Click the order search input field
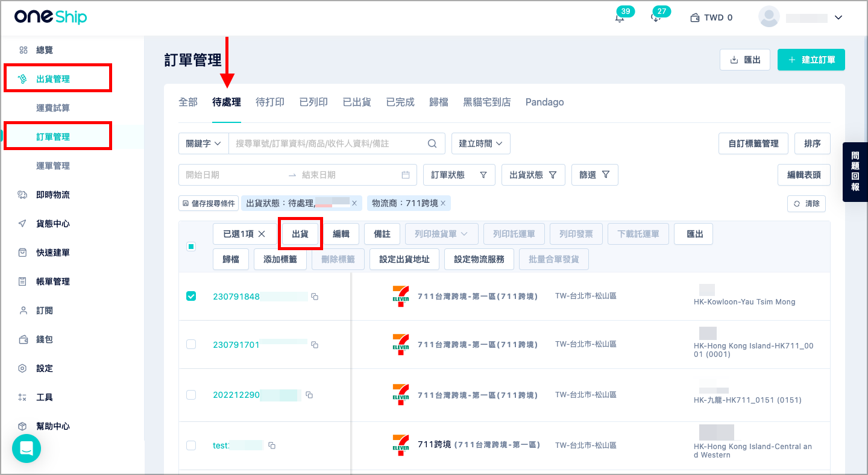The height and width of the screenshot is (475, 868). (330, 143)
